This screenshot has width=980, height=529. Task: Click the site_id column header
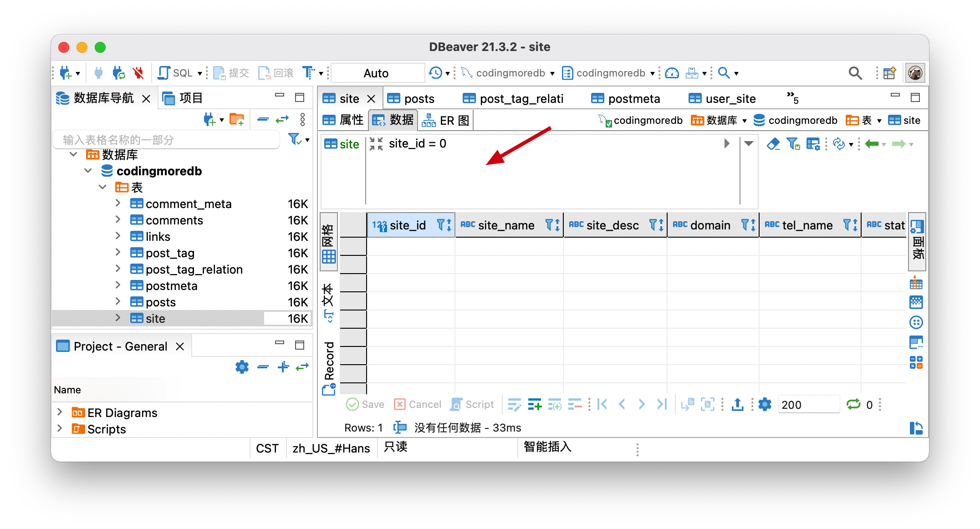[x=407, y=225]
